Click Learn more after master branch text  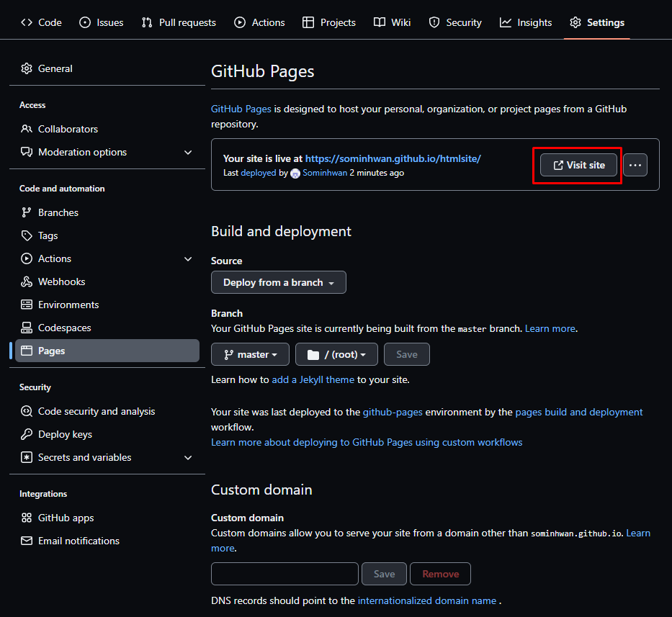550,328
